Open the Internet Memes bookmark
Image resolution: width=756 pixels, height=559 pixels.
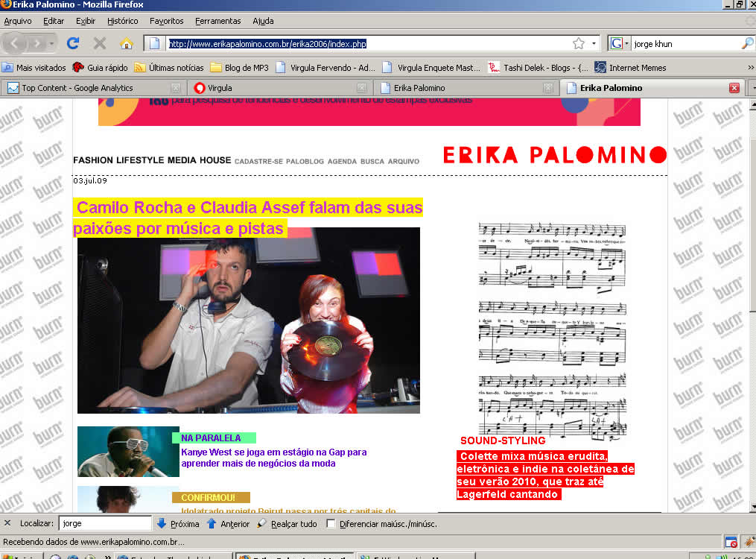630,68
